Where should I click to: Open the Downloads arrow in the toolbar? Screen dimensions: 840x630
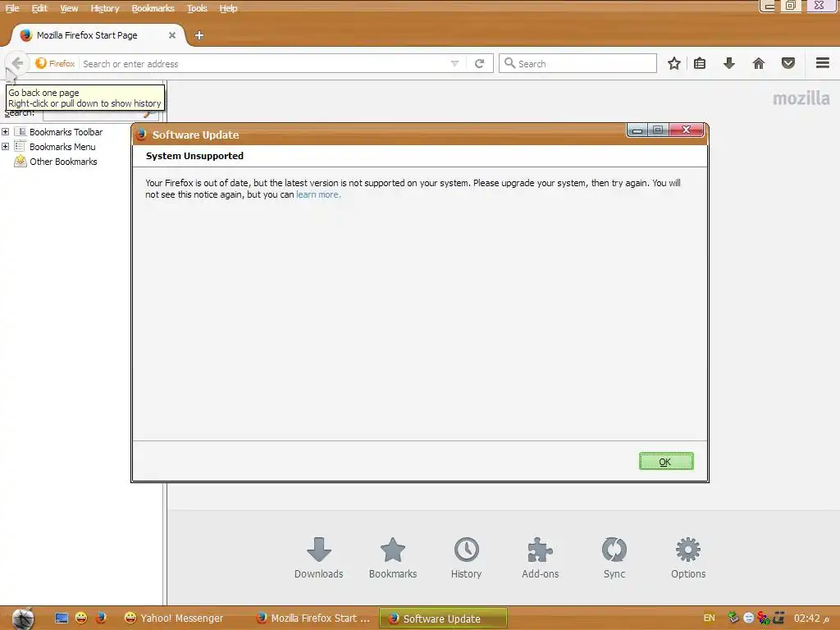[729, 63]
